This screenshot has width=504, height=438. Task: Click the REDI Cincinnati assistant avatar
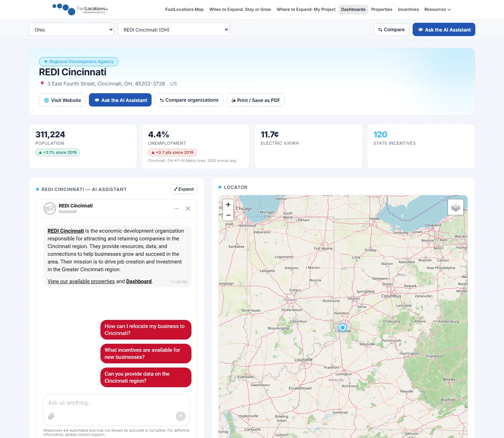(50, 208)
